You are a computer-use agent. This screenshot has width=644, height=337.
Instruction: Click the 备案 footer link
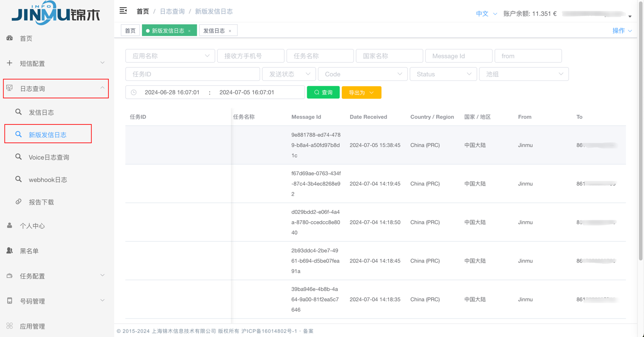pos(308,331)
